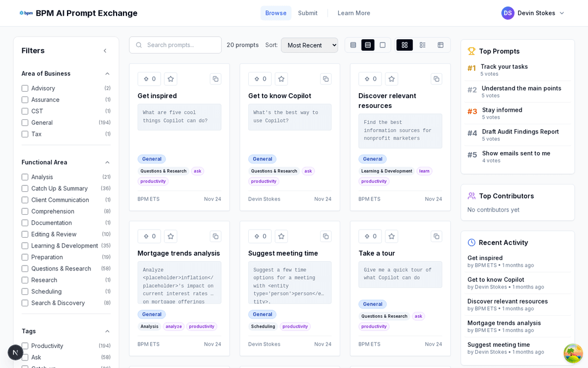Enable the Analysis functional area filter
The height and width of the screenshot is (368, 588).
click(x=24, y=177)
